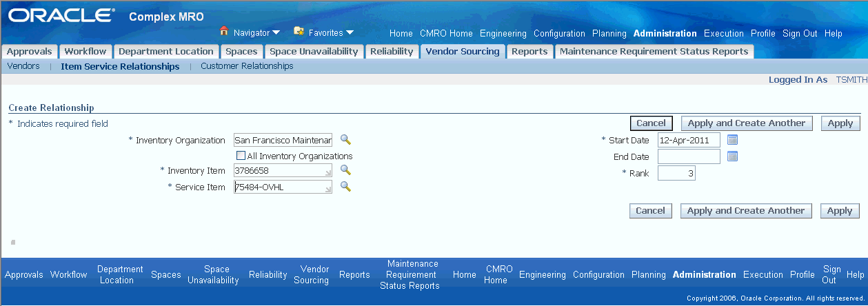Expand the Favorites dropdown menu
This screenshot has height=306, width=868.
[x=350, y=32]
